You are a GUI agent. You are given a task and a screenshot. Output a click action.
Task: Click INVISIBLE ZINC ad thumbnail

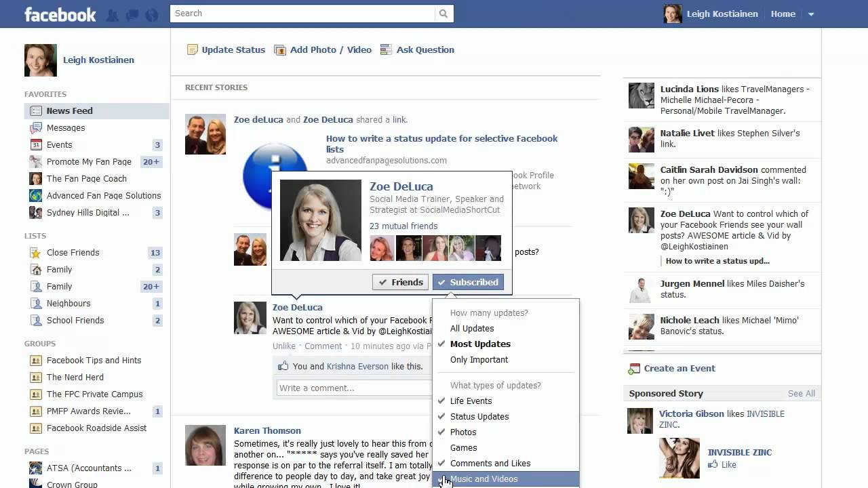pos(679,458)
